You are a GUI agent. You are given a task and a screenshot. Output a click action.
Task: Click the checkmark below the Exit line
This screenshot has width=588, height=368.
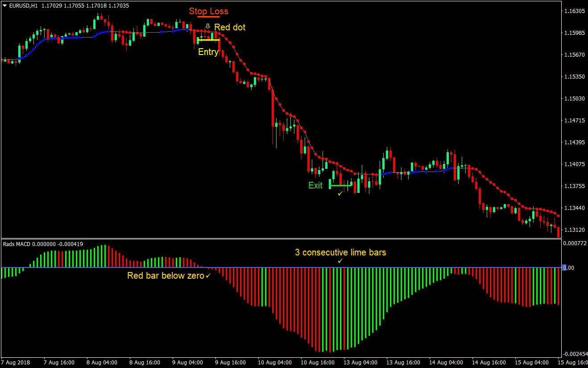tap(340, 193)
